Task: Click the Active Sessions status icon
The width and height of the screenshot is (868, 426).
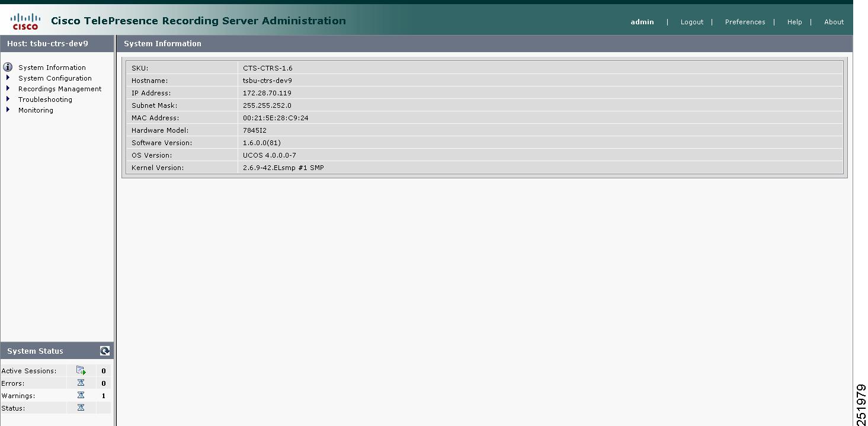Action: point(81,370)
